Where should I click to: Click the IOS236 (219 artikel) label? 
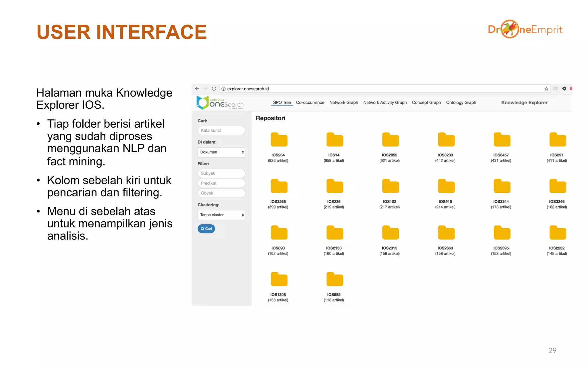pos(334,204)
